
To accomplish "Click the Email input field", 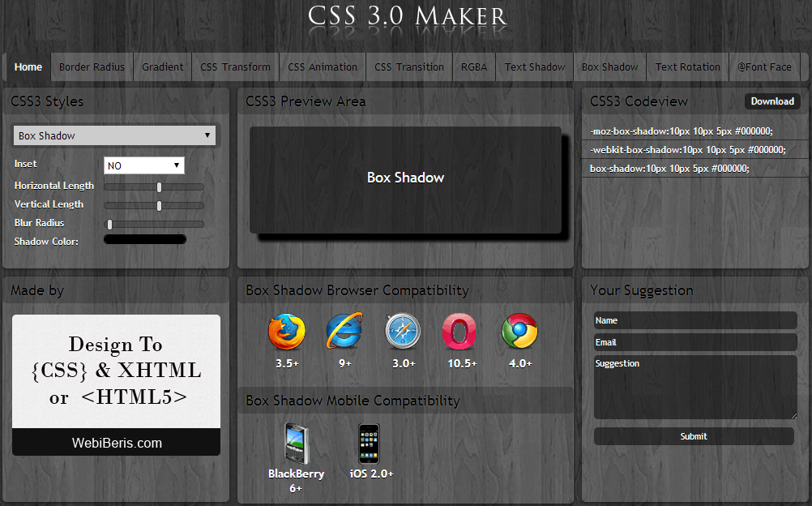I will pyautogui.click(x=695, y=342).
